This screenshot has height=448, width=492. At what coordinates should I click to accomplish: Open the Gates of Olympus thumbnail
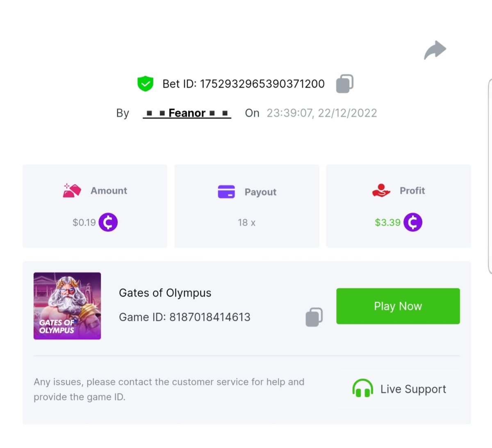click(67, 306)
